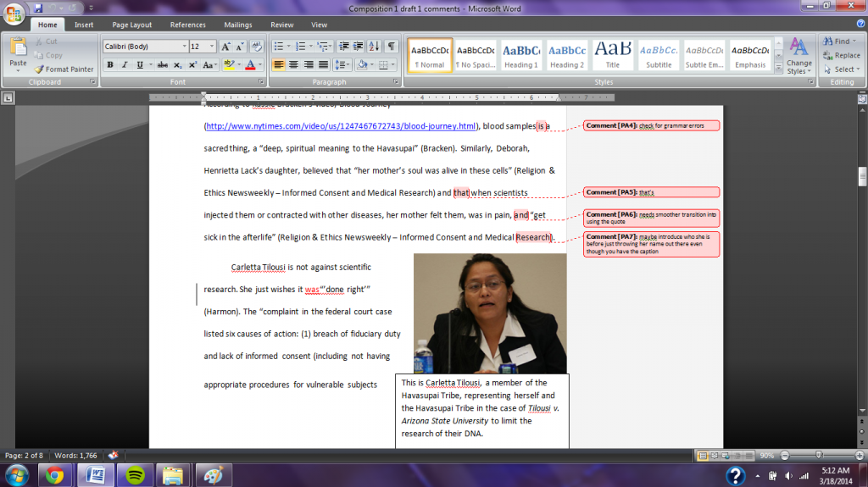This screenshot has width=868, height=487.
Task: Toggle Show/Hide paragraph marks
Action: click(x=391, y=47)
